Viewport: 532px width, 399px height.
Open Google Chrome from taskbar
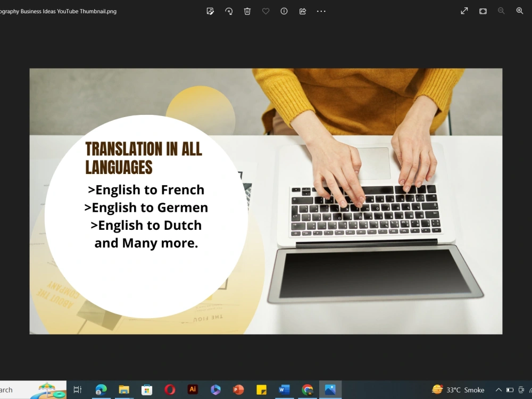[x=307, y=390]
